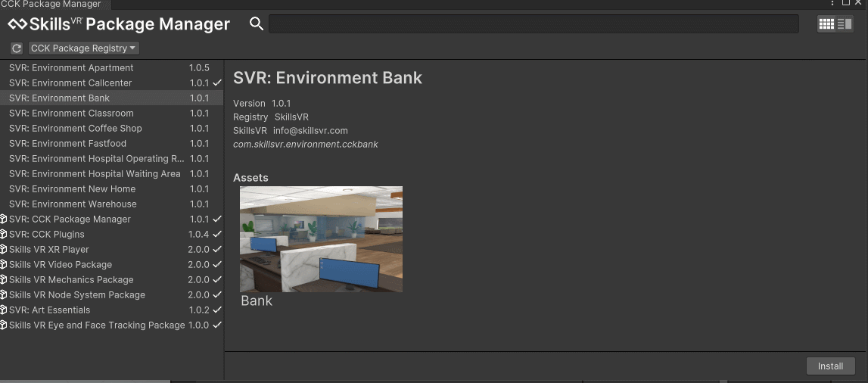Click version 1.0.4 of CCK Plugins

point(199,234)
